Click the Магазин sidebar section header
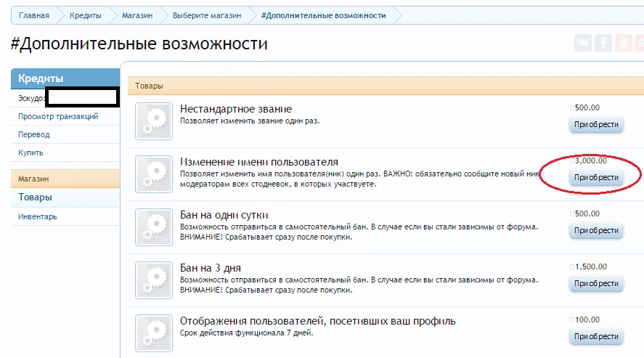 (x=65, y=179)
